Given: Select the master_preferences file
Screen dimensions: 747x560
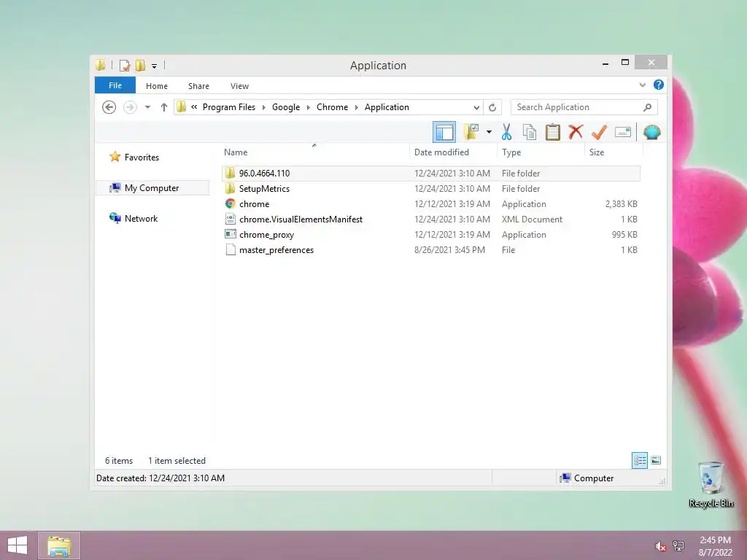Looking at the screenshot, I should point(430,250).
